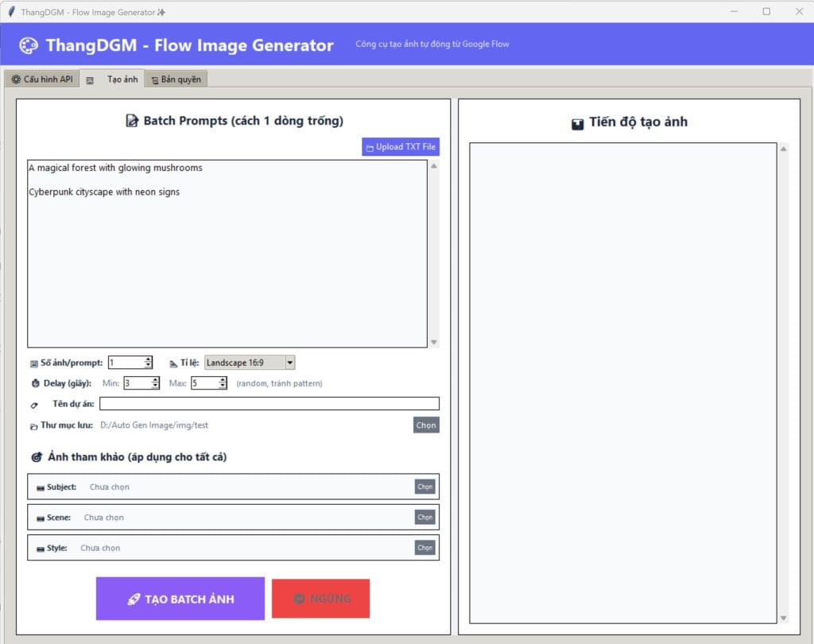The width and height of the screenshot is (814, 644).
Task: Click the Tiến độ tạo ảnh icon
Action: pos(577,123)
